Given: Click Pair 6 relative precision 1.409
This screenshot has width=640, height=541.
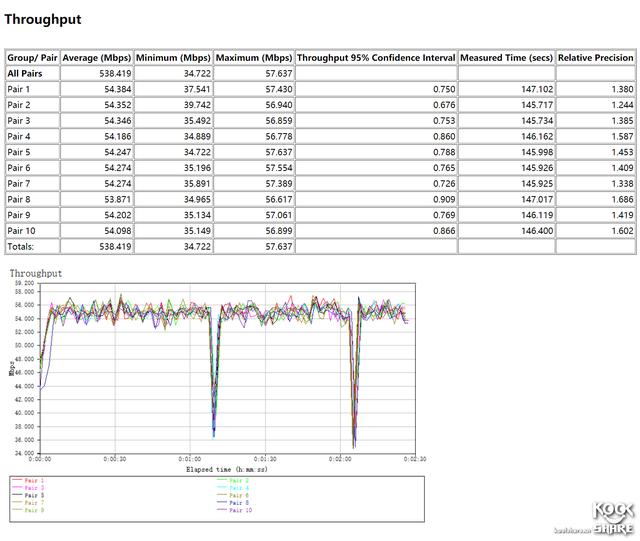Looking at the screenshot, I should [x=622, y=168].
